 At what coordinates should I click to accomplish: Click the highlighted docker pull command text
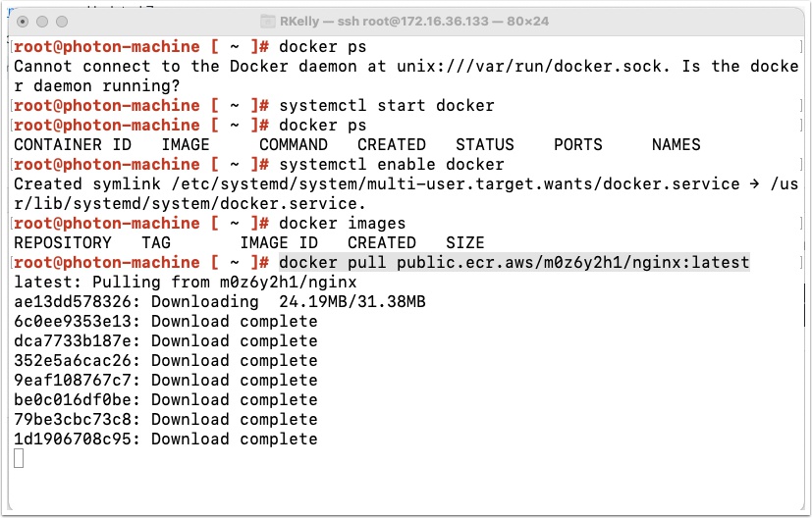[x=514, y=262]
